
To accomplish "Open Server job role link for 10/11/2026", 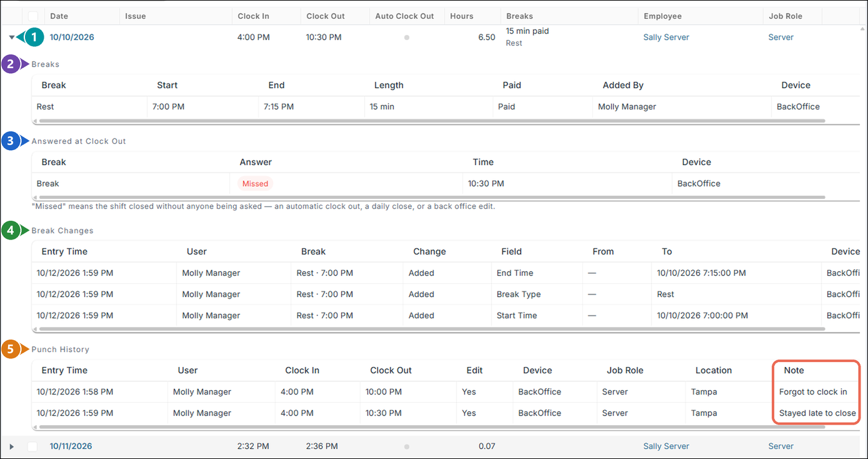I will pyautogui.click(x=781, y=446).
